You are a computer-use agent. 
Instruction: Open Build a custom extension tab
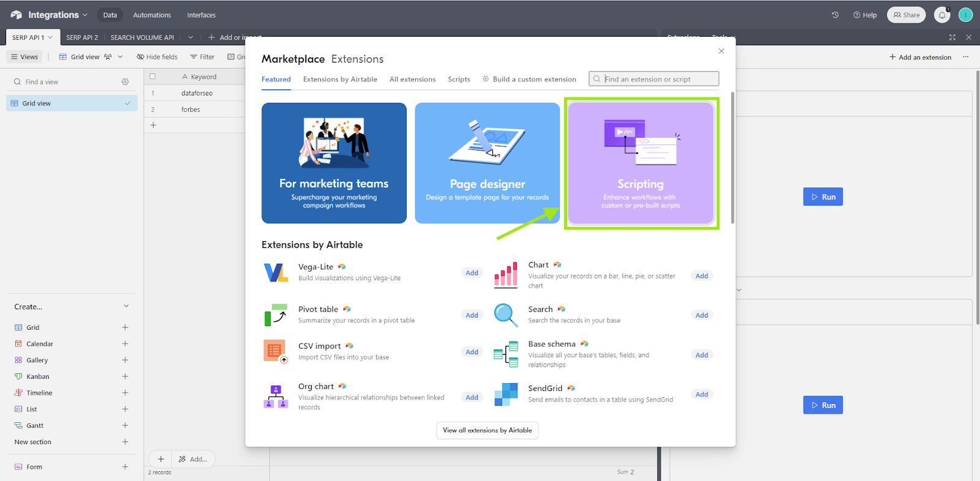coord(529,80)
